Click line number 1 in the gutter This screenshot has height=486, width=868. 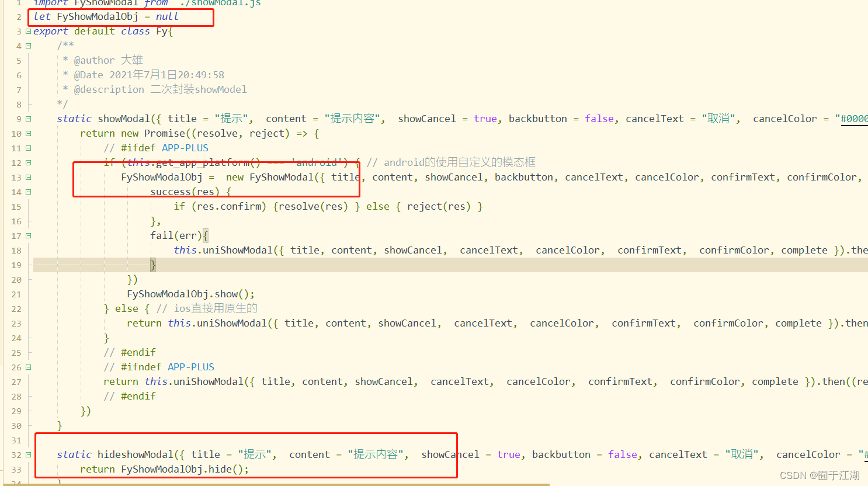18,4
